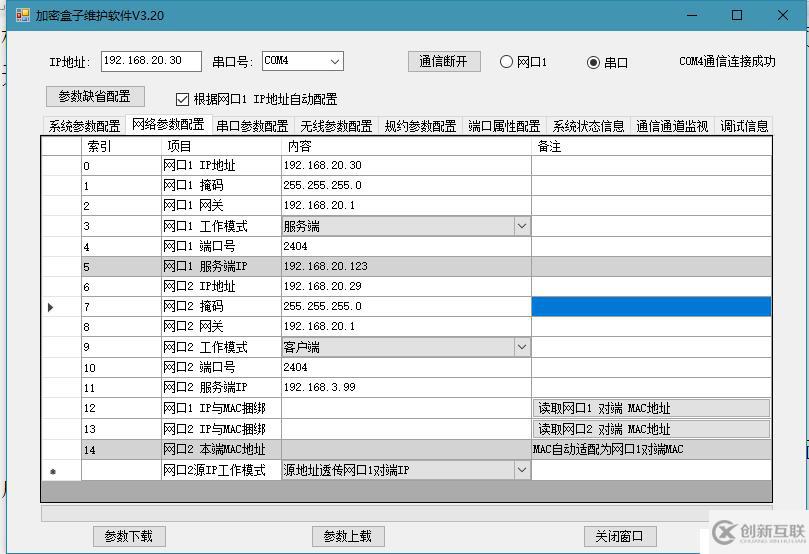Viewport: 809px width, 554px height.
Task: Toggle 根据网口1 IP地址自动配置 checkbox
Action: [182, 99]
